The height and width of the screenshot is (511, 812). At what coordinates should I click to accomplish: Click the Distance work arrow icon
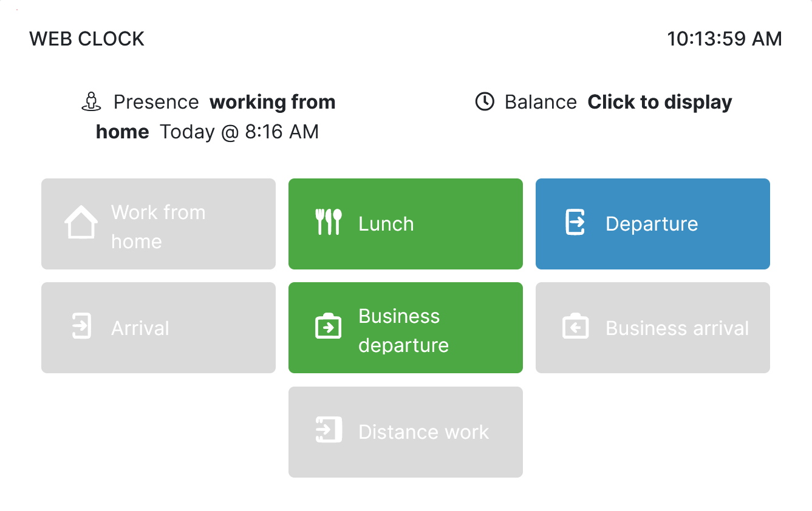[329, 430]
